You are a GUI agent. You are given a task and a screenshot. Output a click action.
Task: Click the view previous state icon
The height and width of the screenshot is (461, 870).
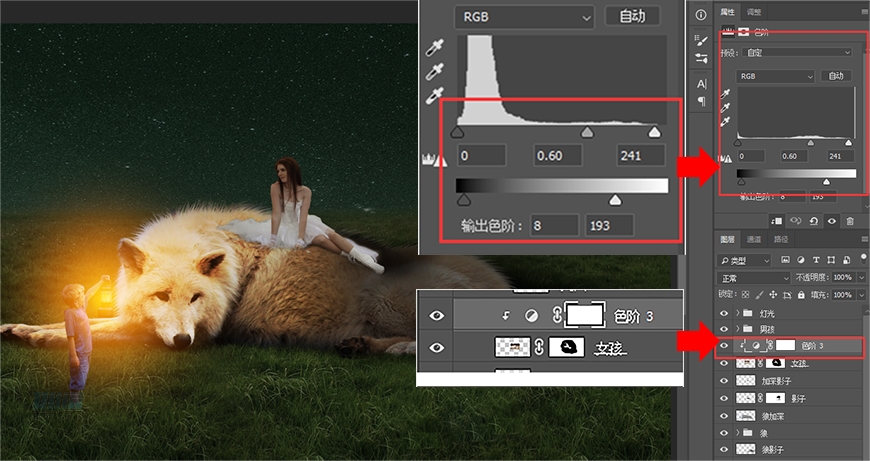pyautogui.click(x=795, y=221)
